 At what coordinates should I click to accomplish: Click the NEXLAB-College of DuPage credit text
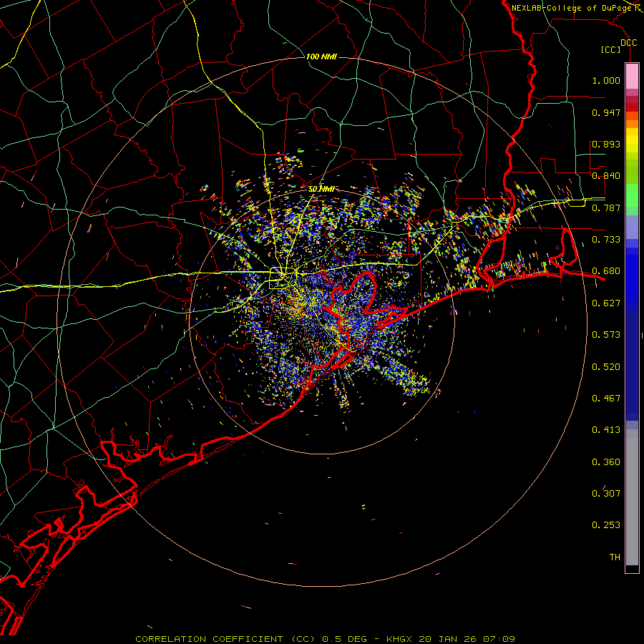pos(571,8)
